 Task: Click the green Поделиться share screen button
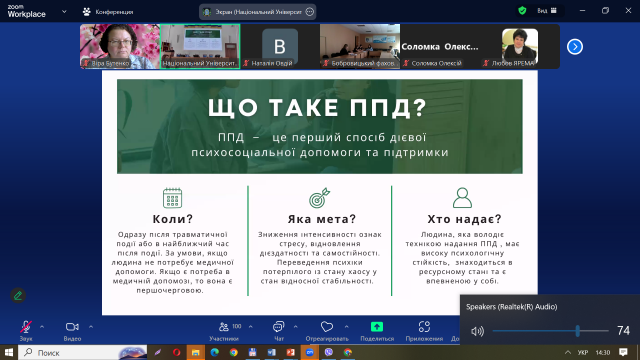click(377, 331)
